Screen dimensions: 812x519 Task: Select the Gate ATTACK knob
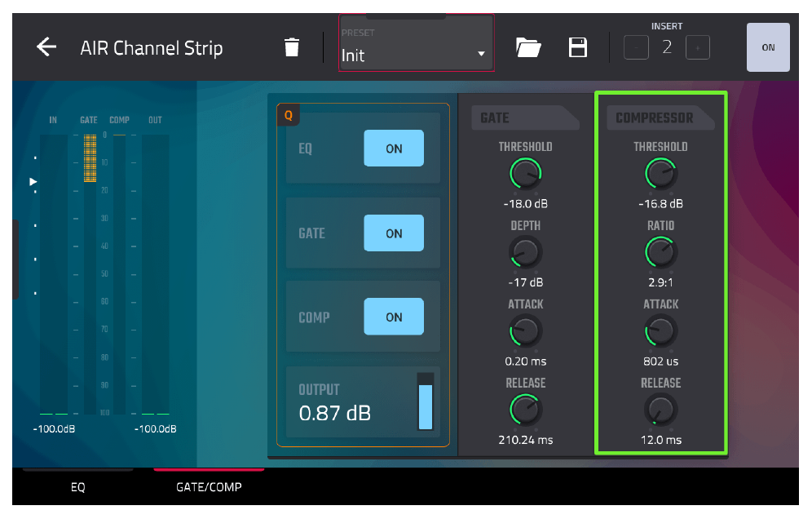[526, 331]
